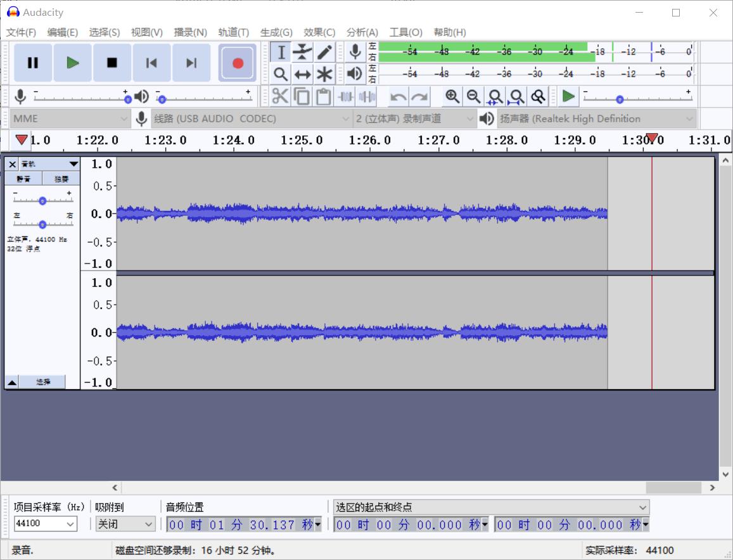Select the Multi-tool asterisk icon

(x=324, y=74)
